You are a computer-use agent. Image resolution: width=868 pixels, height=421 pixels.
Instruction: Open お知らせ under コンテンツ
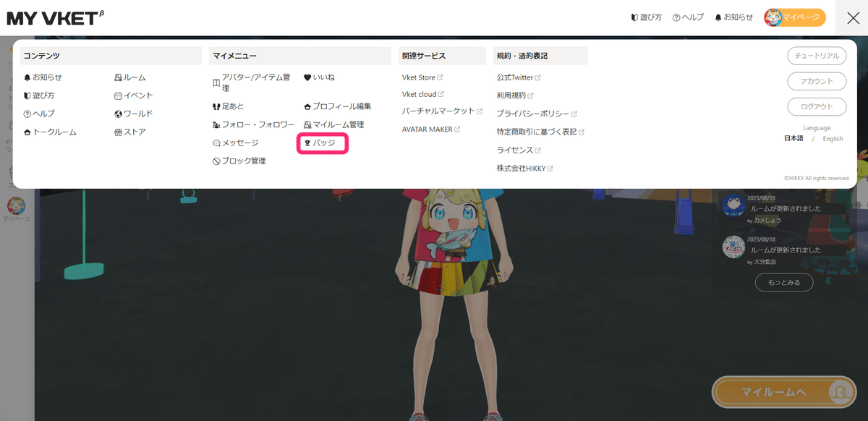coord(43,77)
